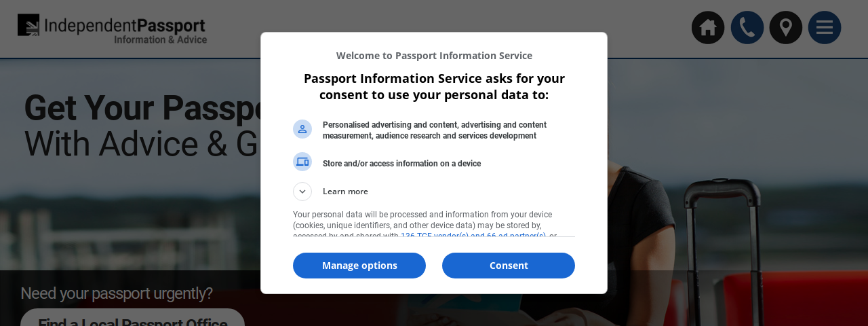
Task: Click the Learn more text label
Action: (x=345, y=192)
